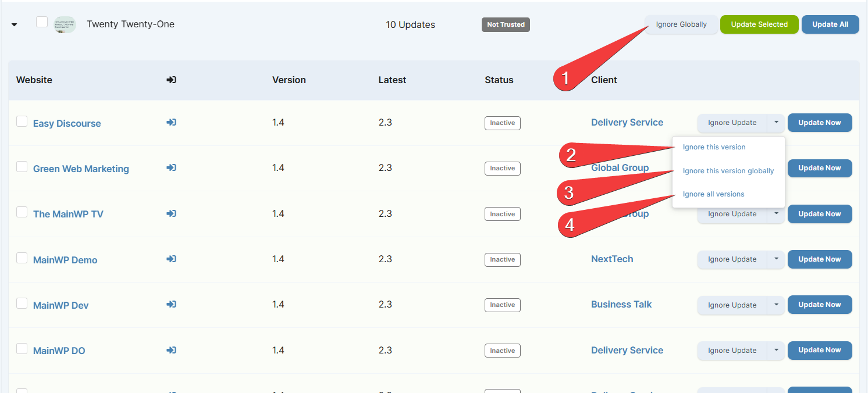Open the Green Web Marketing site link
The image size is (868, 393).
tap(81, 169)
